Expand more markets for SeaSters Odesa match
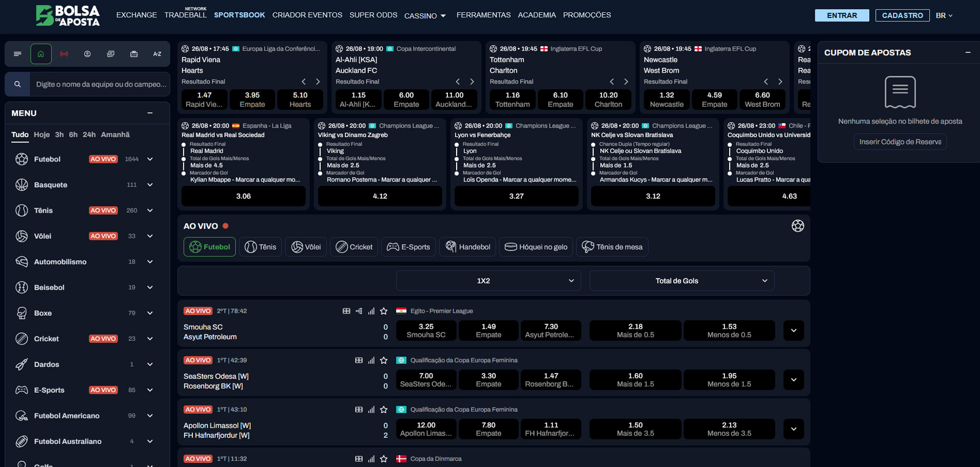This screenshot has width=980, height=467. 794,380
